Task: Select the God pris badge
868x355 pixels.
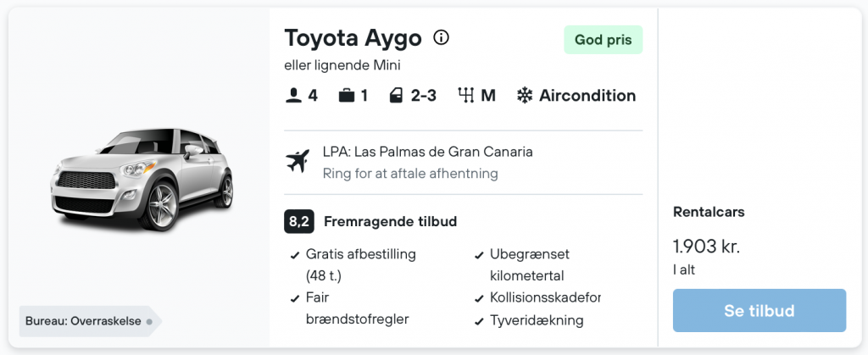Action: tap(604, 40)
